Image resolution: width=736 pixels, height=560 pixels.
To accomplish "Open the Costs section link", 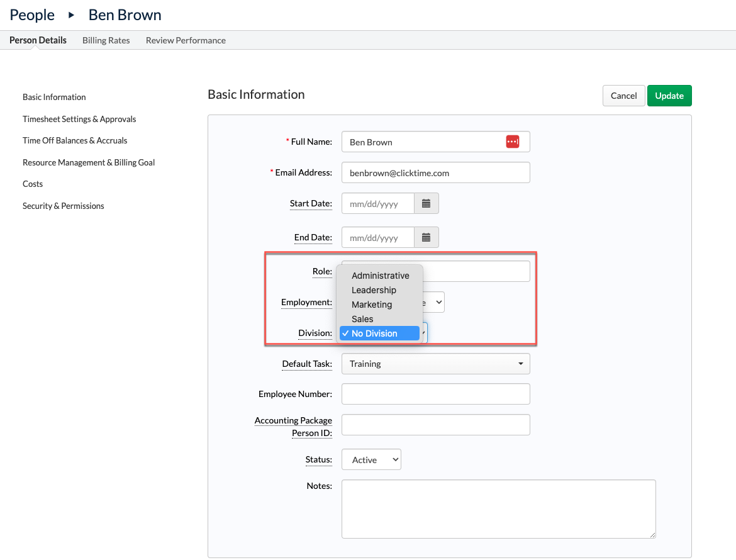I will (x=33, y=184).
